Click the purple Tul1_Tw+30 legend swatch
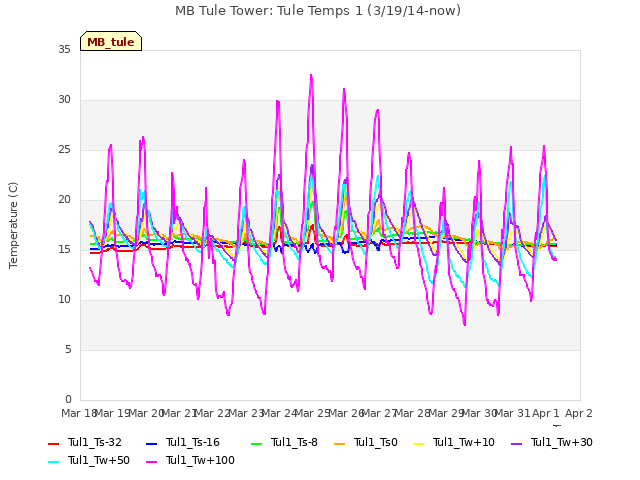640x480 pixels. point(516,443)
